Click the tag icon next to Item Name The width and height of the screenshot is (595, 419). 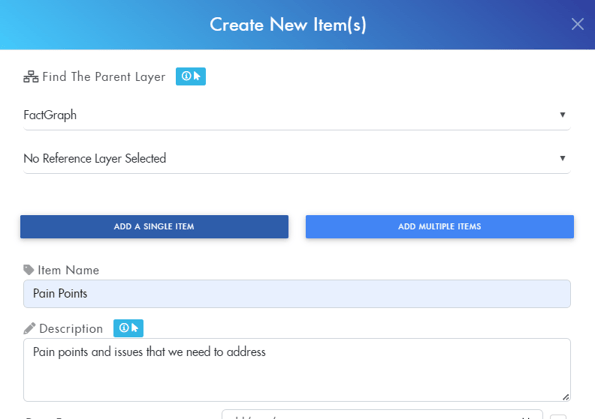click(x=29, y=270)
